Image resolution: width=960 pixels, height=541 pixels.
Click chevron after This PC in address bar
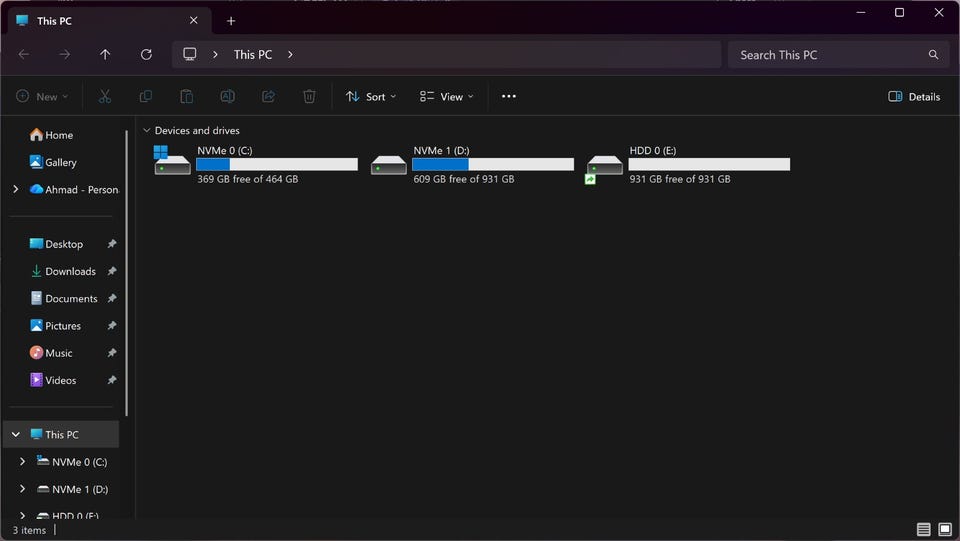pos(290,54)
